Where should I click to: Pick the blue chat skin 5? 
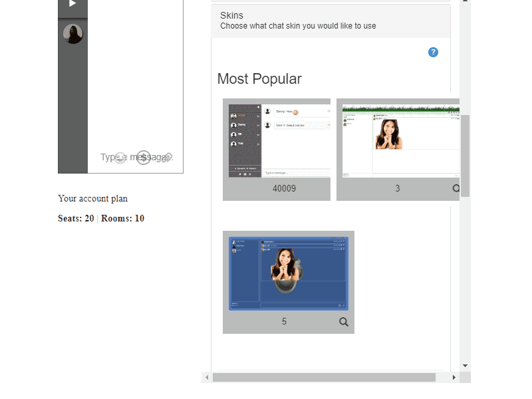tap(288, 273)
